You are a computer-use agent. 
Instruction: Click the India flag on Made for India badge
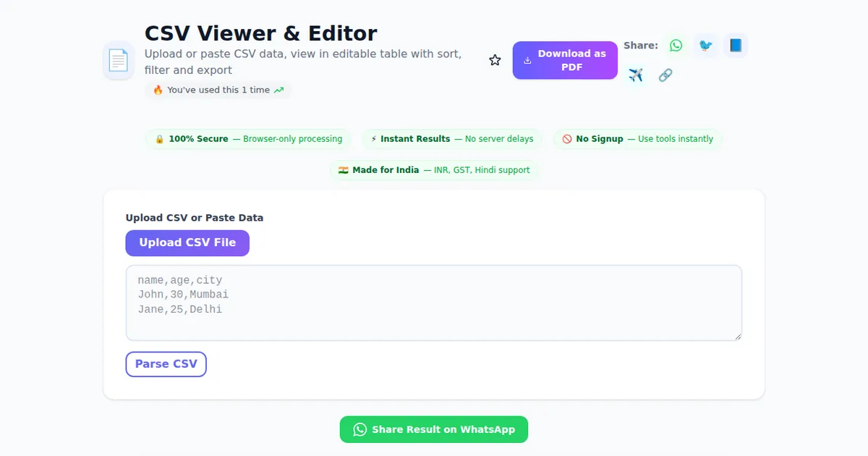tap(344, 170)
